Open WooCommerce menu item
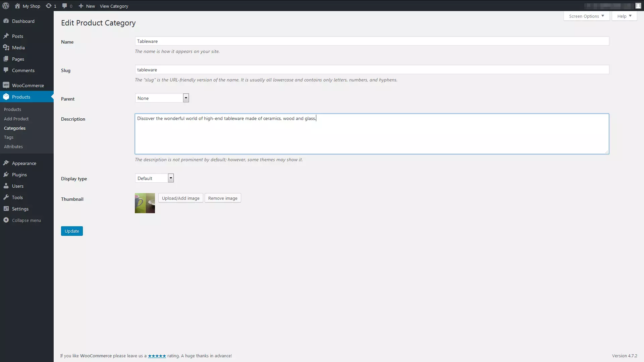Screen dimensions: 644x362 (x=27, y=85)
